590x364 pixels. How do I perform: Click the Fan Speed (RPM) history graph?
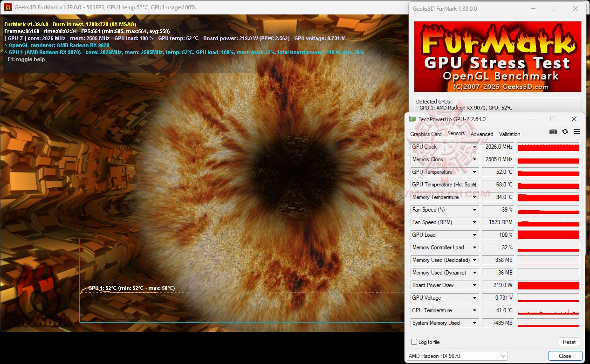(x=548, y=222)
